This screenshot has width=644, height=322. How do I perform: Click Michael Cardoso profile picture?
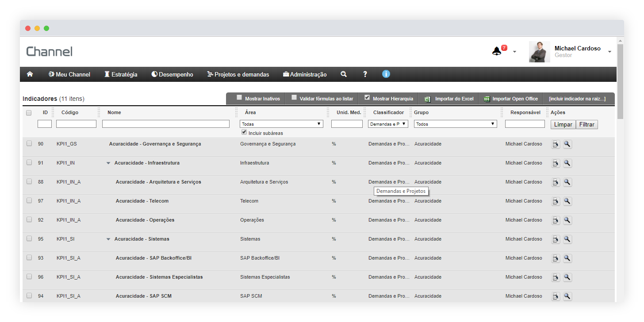(x=539, y=52)
